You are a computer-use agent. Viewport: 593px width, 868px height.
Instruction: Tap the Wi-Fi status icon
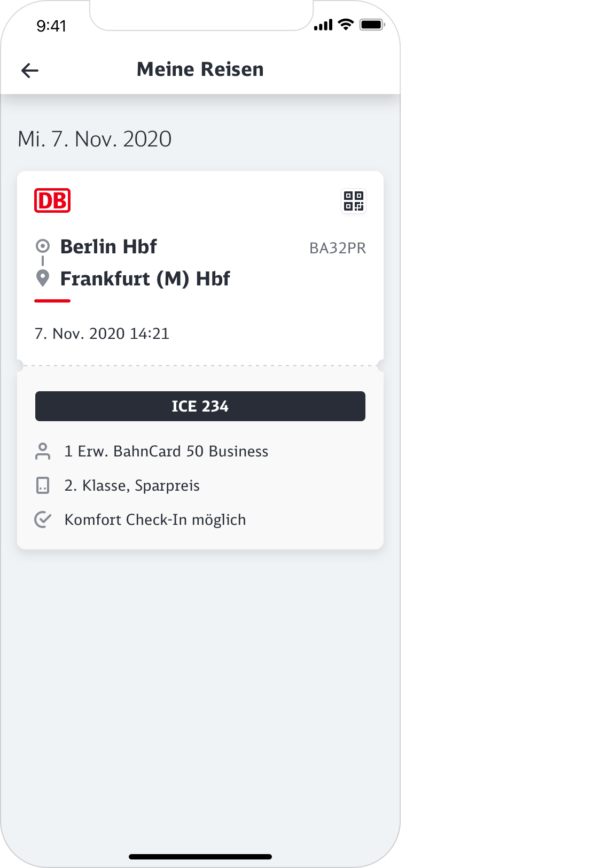point(346,25)
